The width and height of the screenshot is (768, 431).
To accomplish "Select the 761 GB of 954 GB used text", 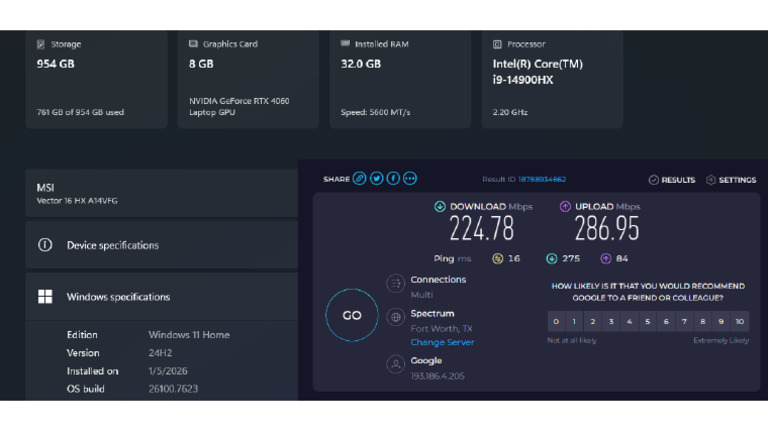I will pos(80,112).
